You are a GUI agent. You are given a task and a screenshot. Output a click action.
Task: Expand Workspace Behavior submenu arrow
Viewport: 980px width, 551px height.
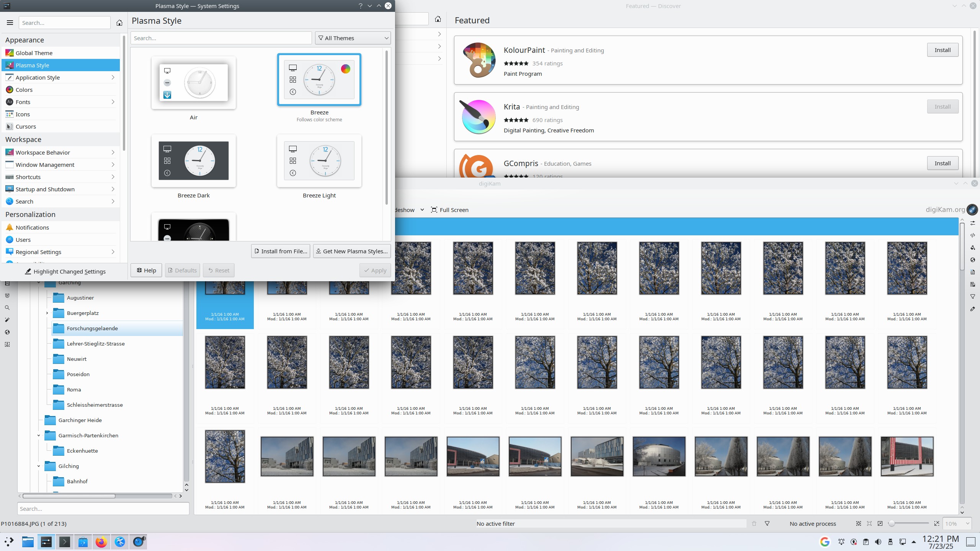pyautogui.click(x=113, y=152)
